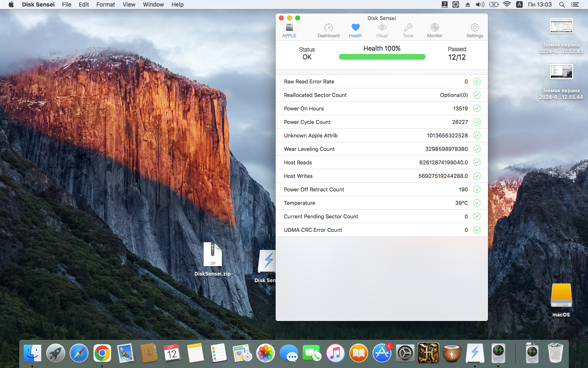The height and width of the screenshot is (368, 588).
Task: Open iTunes from the Dock
Action: 335,353
